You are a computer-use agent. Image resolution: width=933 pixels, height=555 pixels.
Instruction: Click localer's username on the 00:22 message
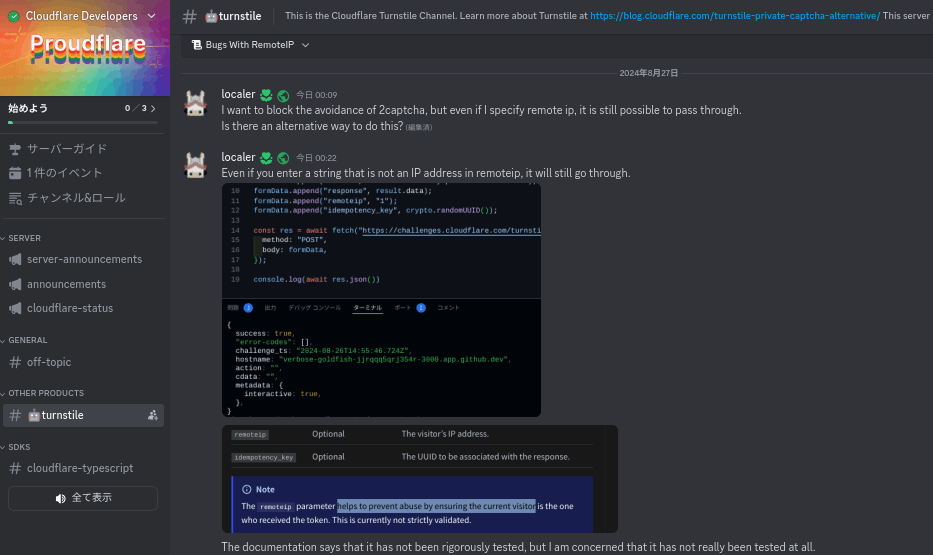click(238, 157)
